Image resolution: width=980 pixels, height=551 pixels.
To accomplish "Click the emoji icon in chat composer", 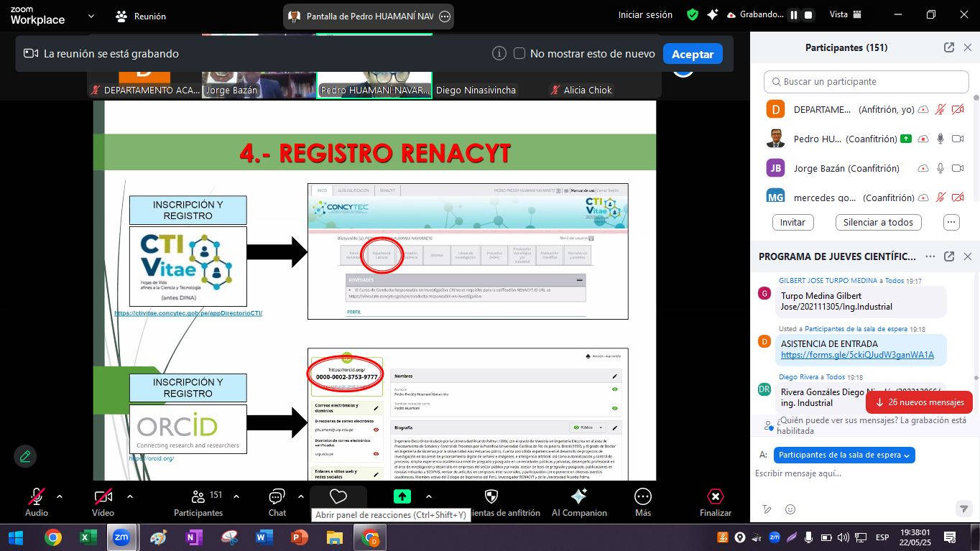I will coord(790,509).
